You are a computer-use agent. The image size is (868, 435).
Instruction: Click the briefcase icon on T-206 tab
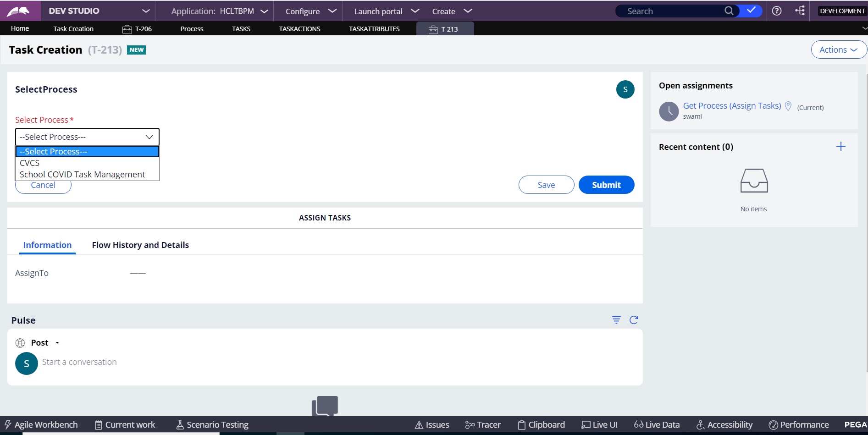point(127,29)
